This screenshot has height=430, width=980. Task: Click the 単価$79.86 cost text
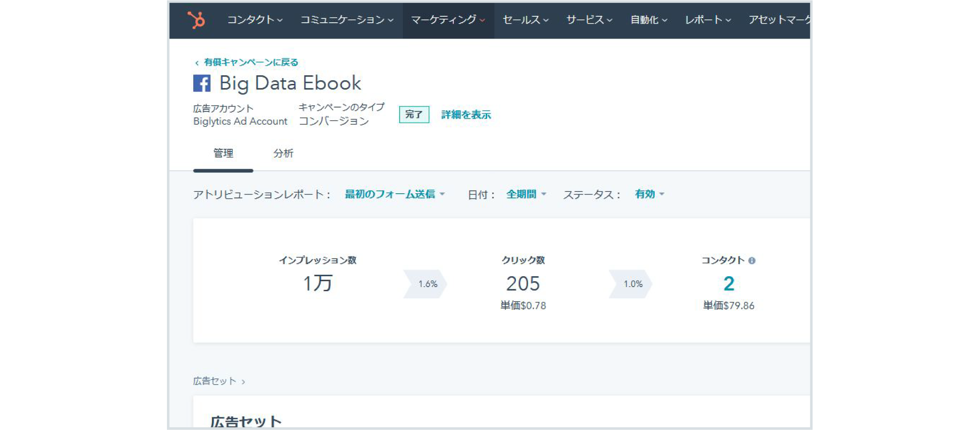pos(729,306)
